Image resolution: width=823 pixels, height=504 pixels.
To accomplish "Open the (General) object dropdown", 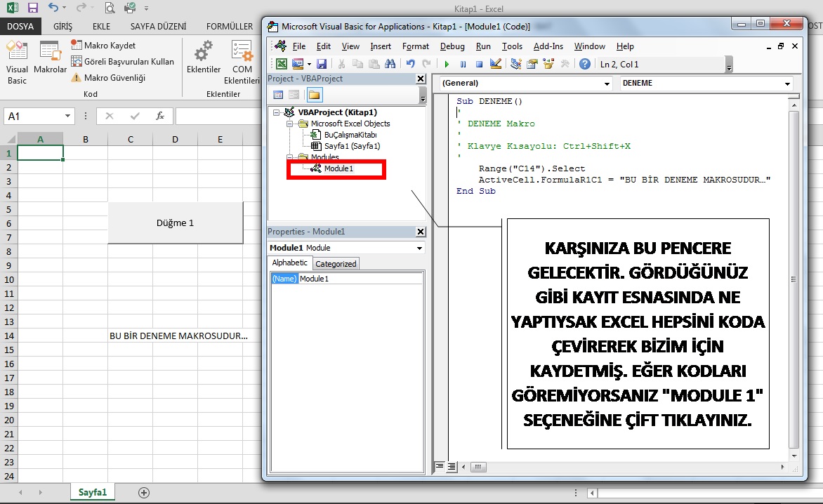I will tap(607, 84).
